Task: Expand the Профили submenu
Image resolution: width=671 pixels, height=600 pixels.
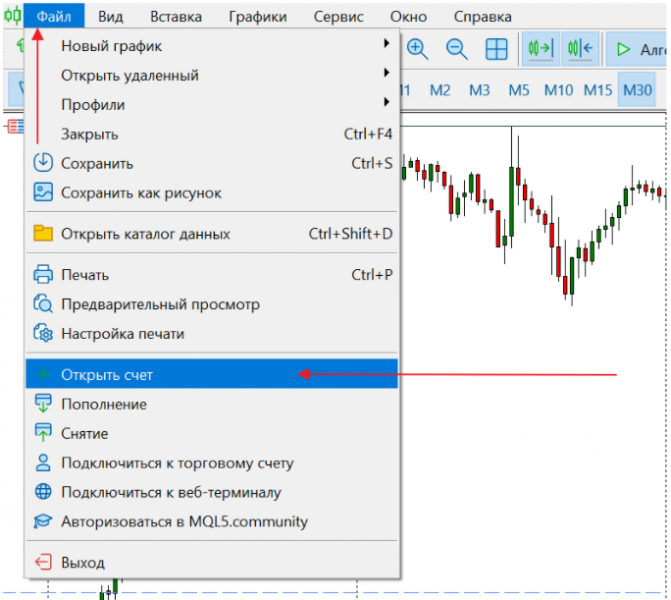Action: (x=212, y=105)
